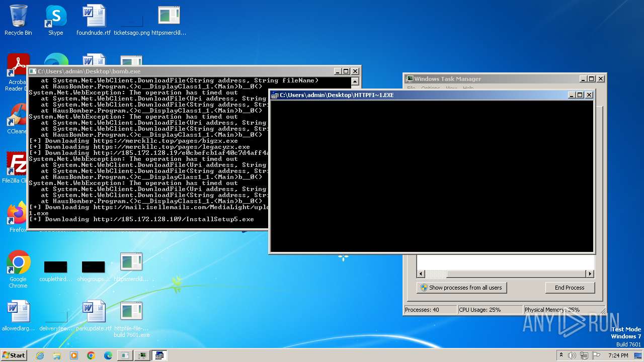This screenshot has width=644, height=362.
Task: Select the httpfile-file build 7601.exe icon
Action: coord(131,319)
